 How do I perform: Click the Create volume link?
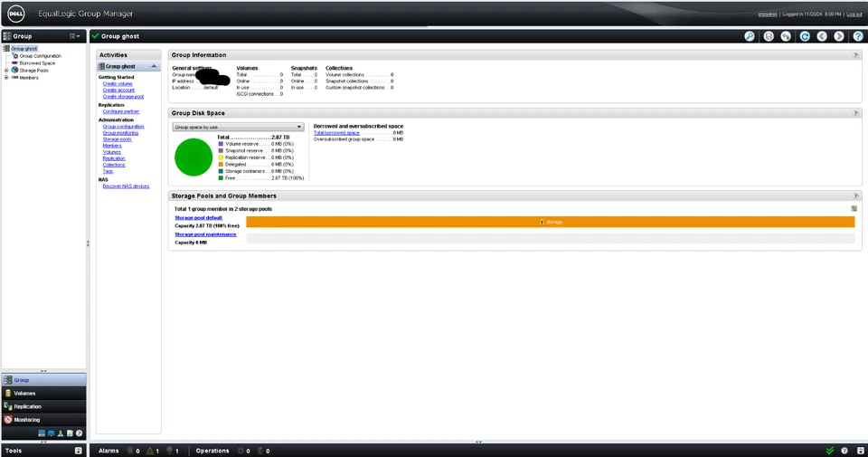[x=118, y=83]
